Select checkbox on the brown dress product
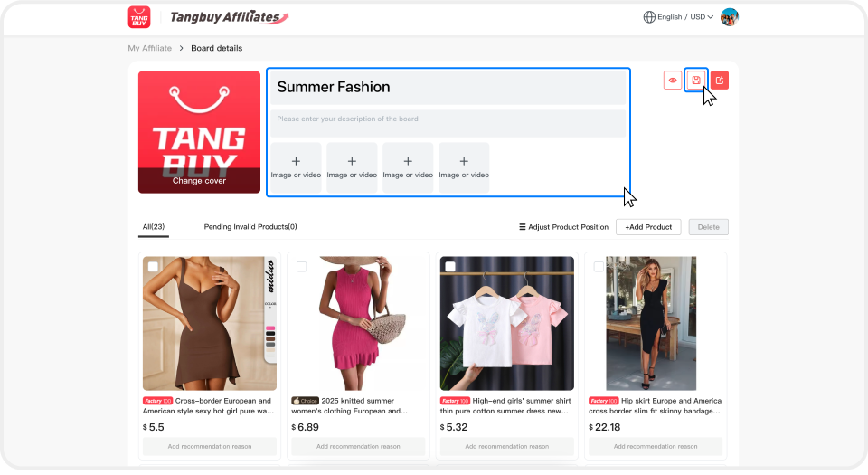This screenshot has height=475, width=868. tap(154, 267)
